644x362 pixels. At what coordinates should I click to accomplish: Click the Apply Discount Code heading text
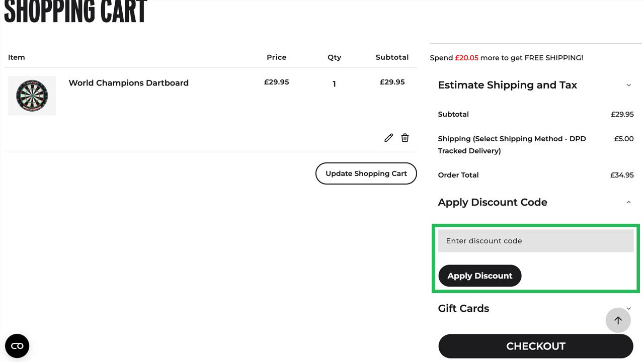click(492, 202)
